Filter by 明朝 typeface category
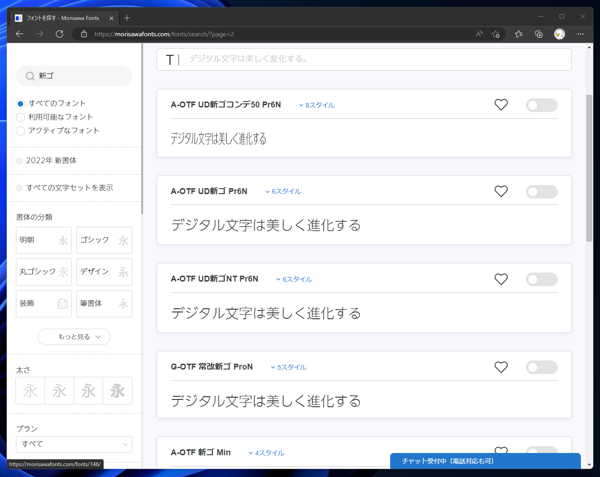 pos(44,240)
